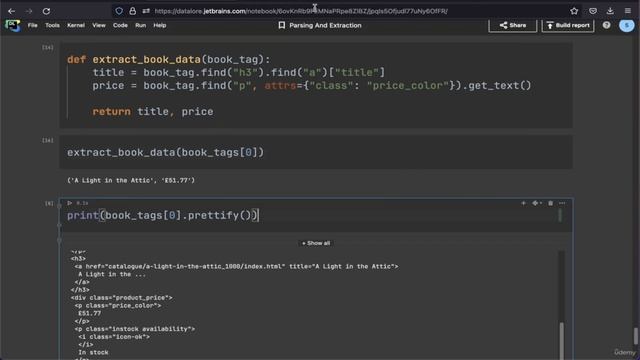This screenshot has height=360, width=640.
Task: Go back with the browser back arrow
Action: [11, 11]
